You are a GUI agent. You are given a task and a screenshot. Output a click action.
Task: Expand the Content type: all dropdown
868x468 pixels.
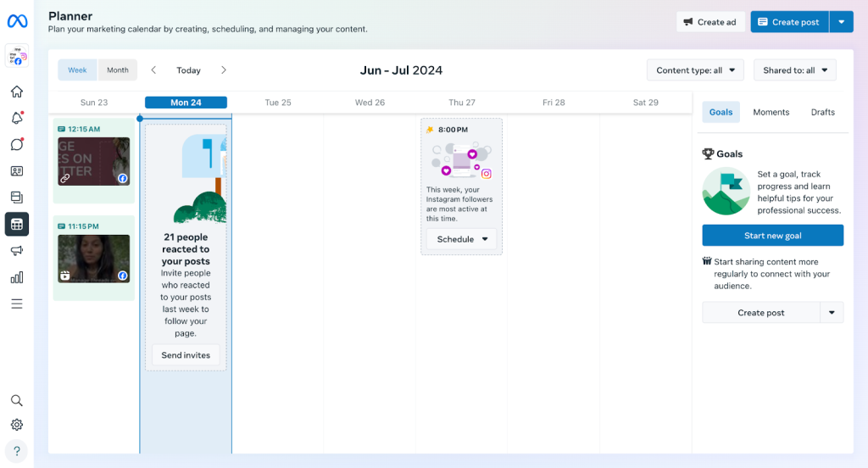[695, 70]
